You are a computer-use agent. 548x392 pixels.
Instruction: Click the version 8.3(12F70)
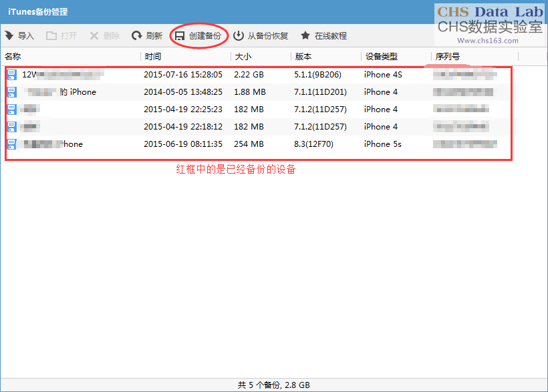[x=313, y=144]
